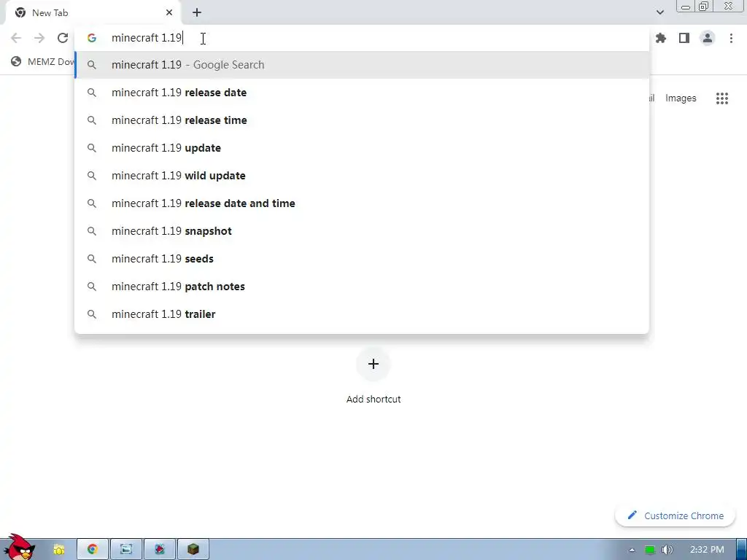Show hidden tray icons arrow
This screenshot has width=747, height=560.
tap(632, 550)
